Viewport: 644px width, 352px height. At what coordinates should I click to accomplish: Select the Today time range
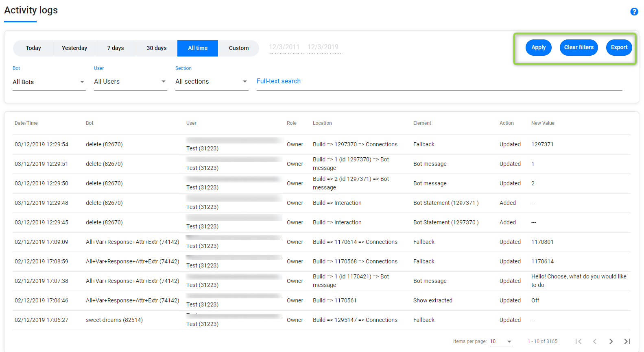33,48
